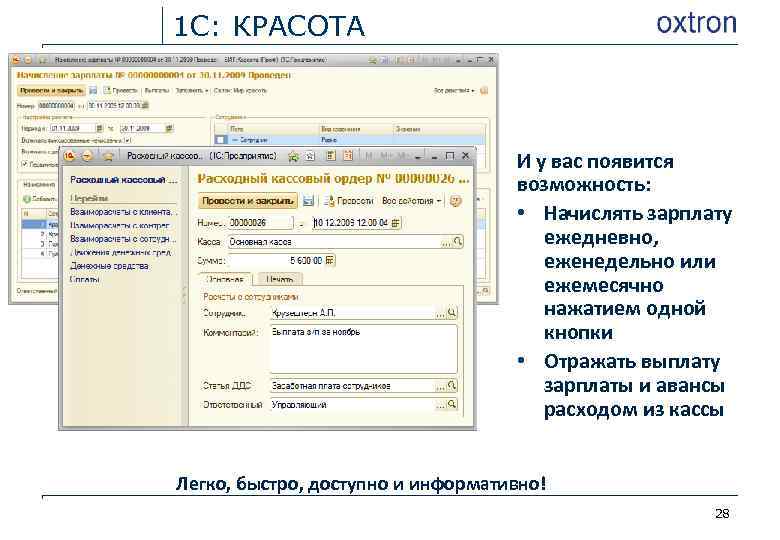
Task: Click the add-to-favorites star outline icon in the cash order title bar
Action: click(310, 156)
